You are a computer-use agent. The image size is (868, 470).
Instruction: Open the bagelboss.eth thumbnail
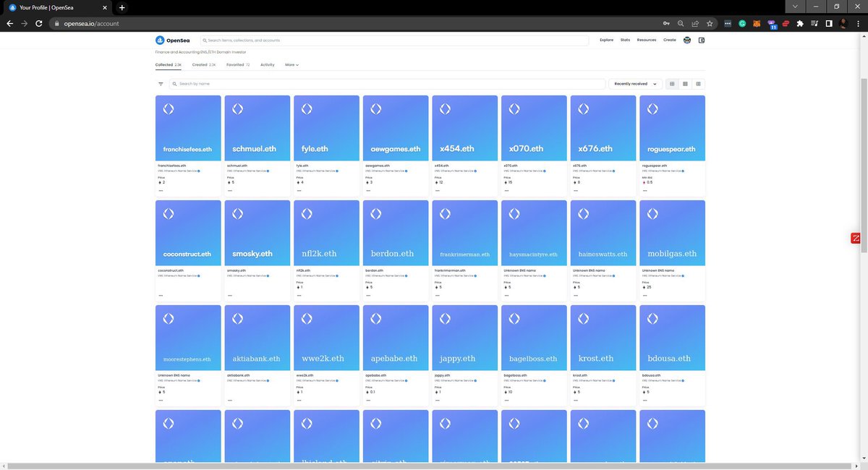click(534, 338)
